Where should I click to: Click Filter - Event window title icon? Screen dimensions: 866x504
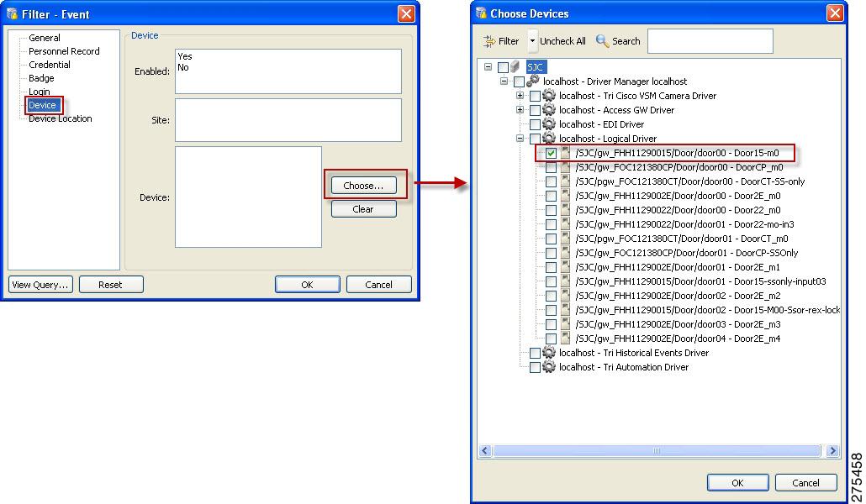pos(12,13)
